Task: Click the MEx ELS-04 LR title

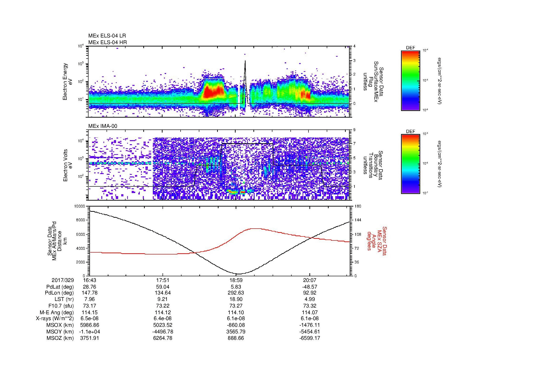Action: (x=107, y=36)
